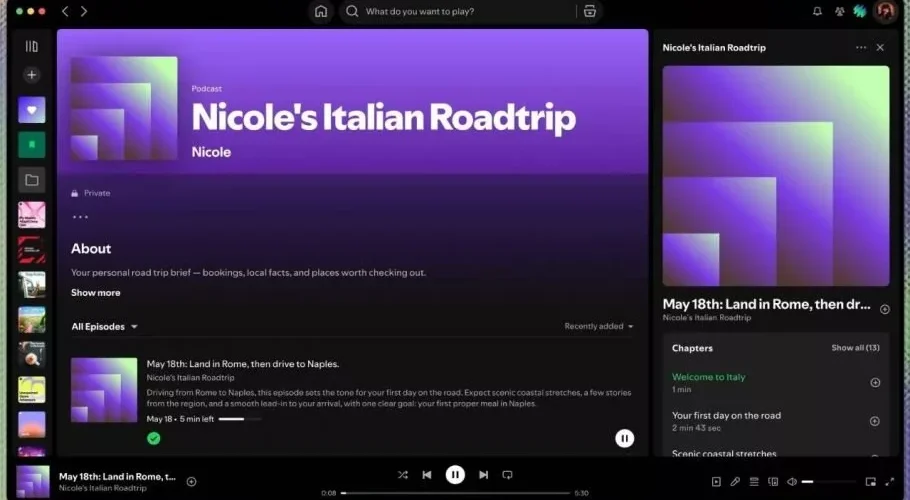The image size is (910, 500).
Task: Open the Recently added sort dropdown
Action: 599,326
